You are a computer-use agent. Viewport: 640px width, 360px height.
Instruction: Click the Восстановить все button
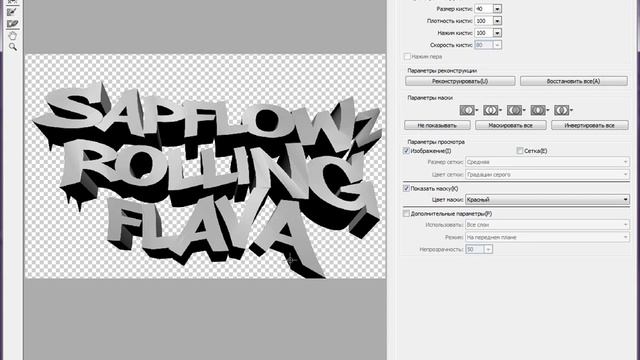pyautogui.click(x=573, y=81)
